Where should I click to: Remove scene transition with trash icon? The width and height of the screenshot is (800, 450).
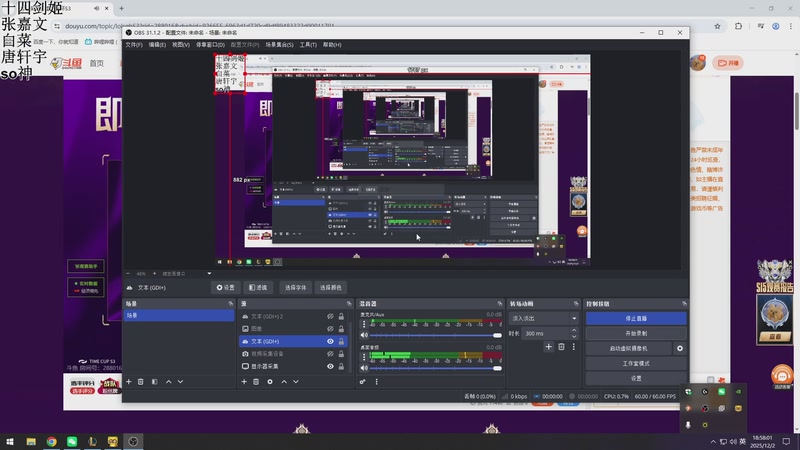tap(561, 347)
